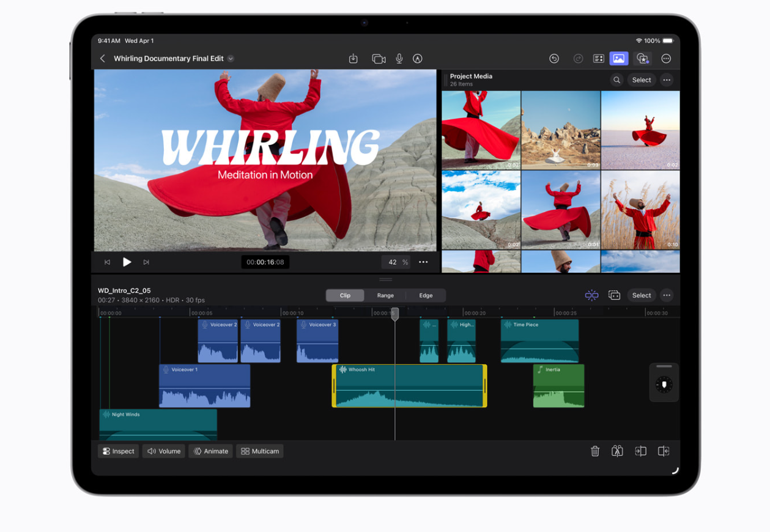Delete clip with the trash icon

tap(594, 451)
